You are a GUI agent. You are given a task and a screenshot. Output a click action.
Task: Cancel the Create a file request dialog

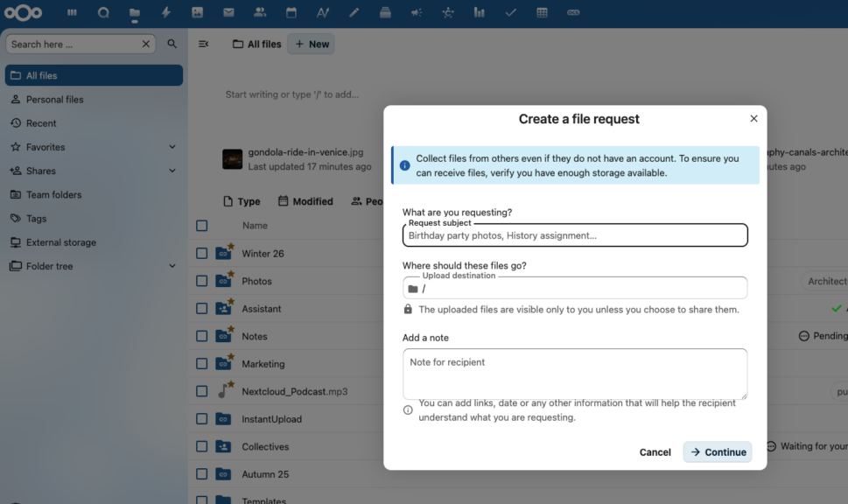click(x=655, y=451)
